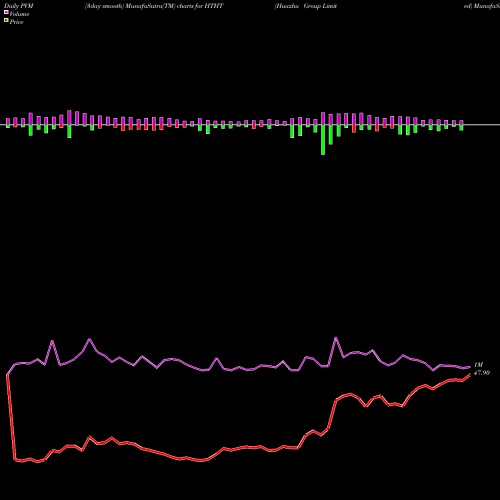Select the 'Volume' legend label

point(19,14)
